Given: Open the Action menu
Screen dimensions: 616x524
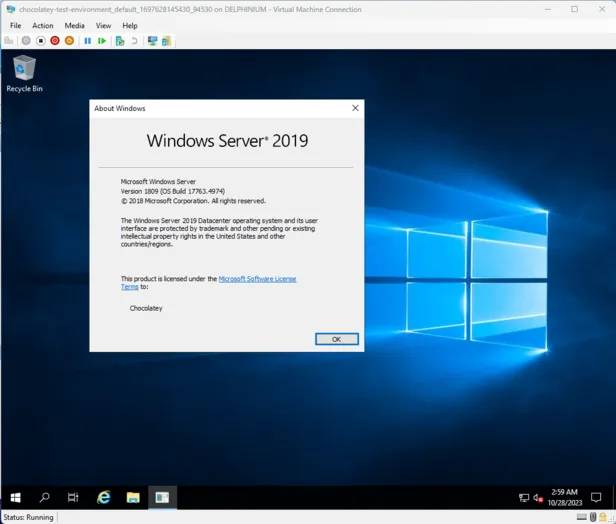Looking at the screenshot, I should (x=42, y=26).
